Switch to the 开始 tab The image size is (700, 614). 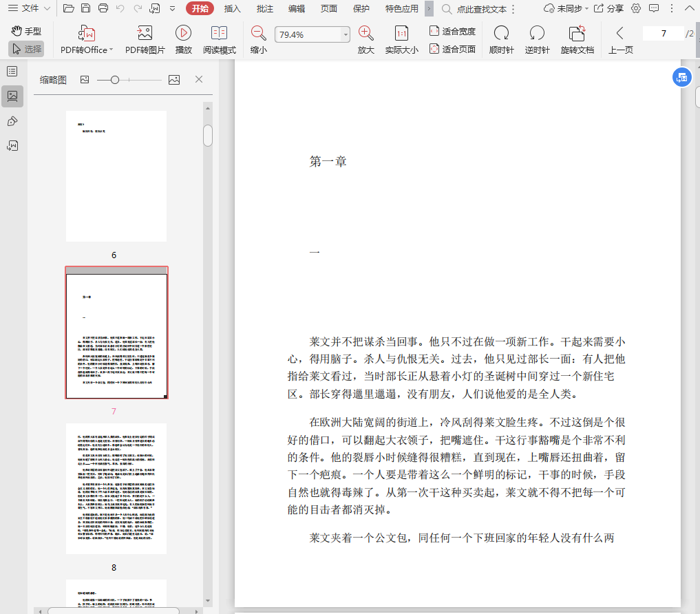200,8
